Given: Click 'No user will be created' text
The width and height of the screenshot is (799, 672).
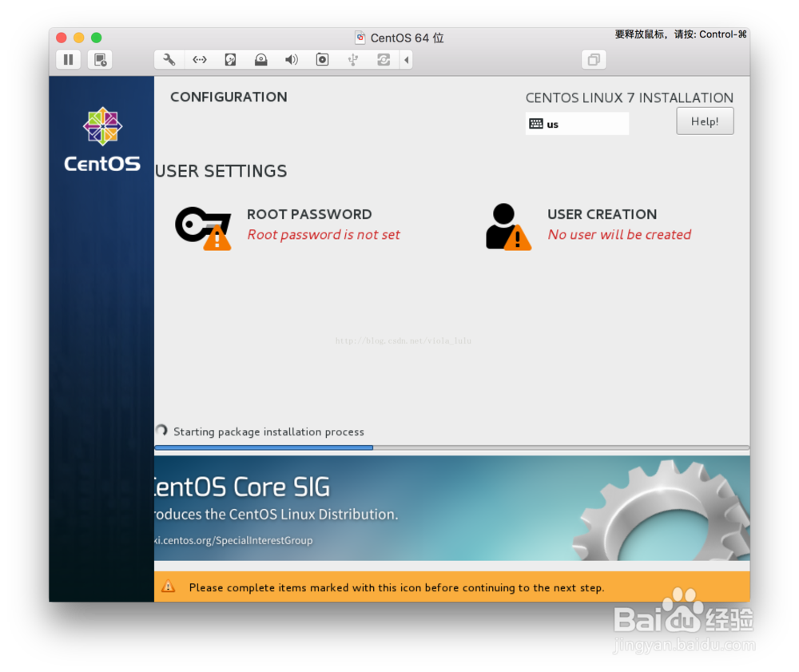Looking at the screenshot, I should click(619, 234).
